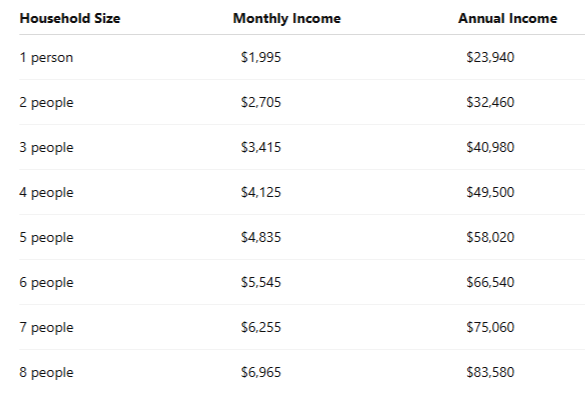Click the $40,980 annual income cell
585x413 pixels.
(x=490, y=147)
